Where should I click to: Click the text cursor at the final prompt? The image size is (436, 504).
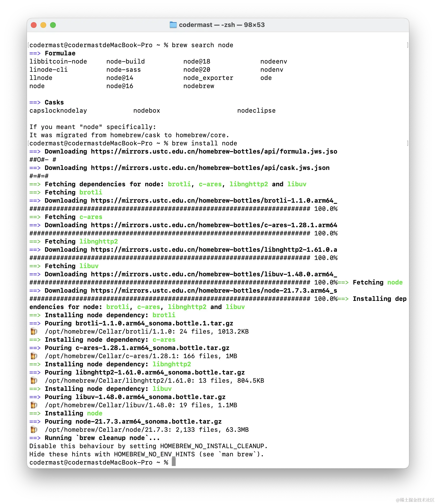click(x=173, y=462)
